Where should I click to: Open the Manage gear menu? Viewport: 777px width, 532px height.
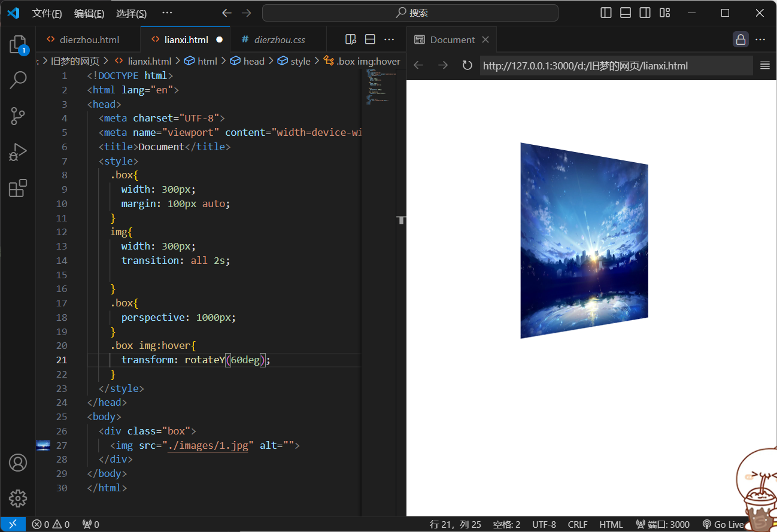click(x=17, y=498)
